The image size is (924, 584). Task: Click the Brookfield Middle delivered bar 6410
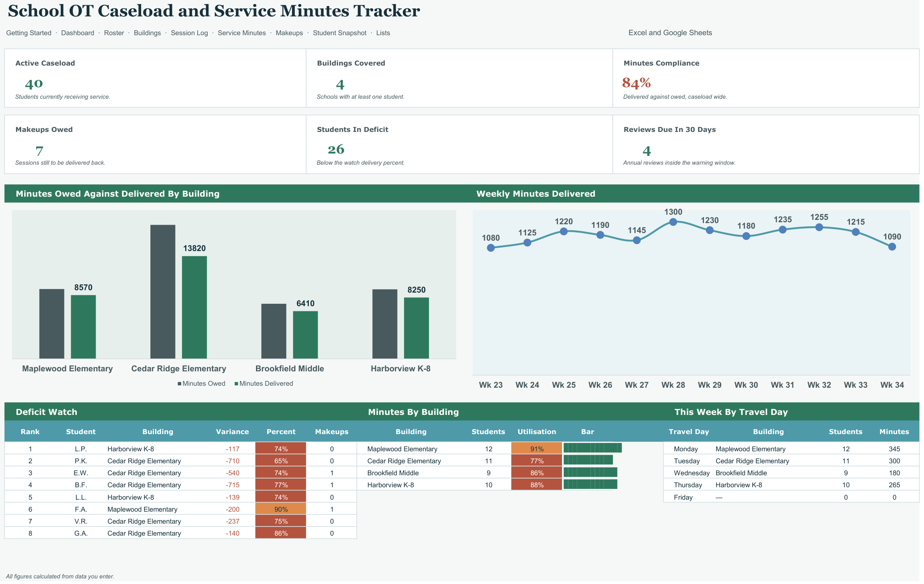305,335
